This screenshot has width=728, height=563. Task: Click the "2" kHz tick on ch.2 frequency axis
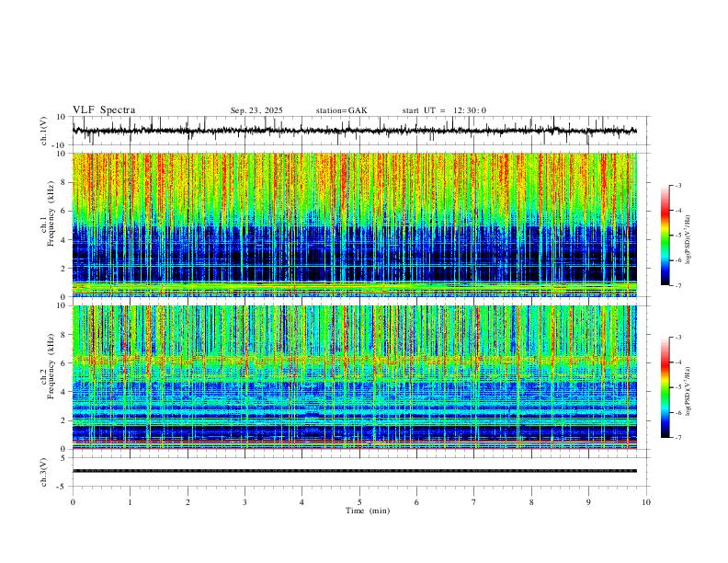63,420
